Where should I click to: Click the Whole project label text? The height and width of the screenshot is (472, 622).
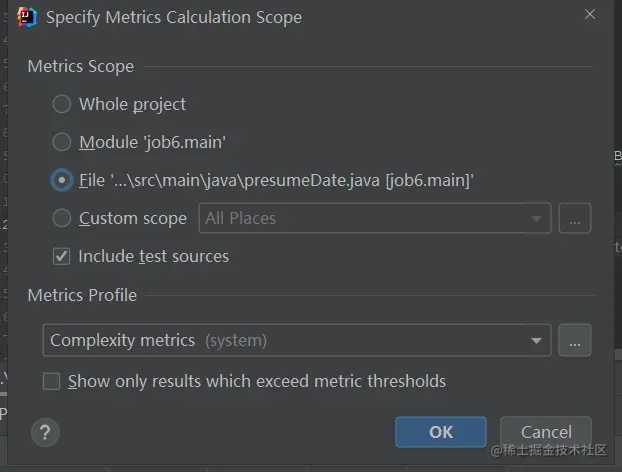coord(132,104)
